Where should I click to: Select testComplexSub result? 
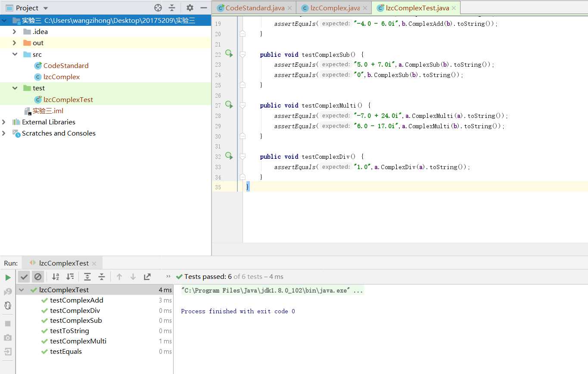pos(76,320)
